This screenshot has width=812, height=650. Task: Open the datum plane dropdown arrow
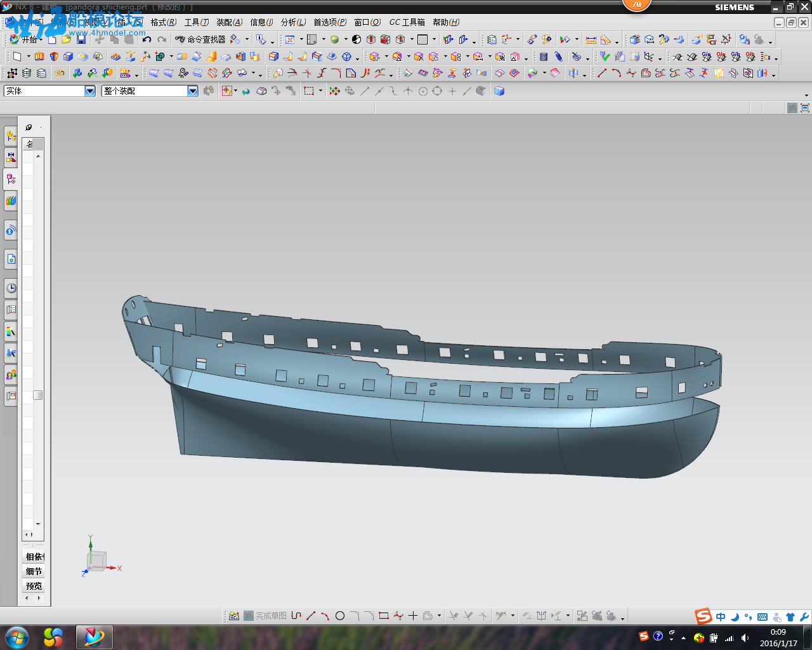[29, 56]
